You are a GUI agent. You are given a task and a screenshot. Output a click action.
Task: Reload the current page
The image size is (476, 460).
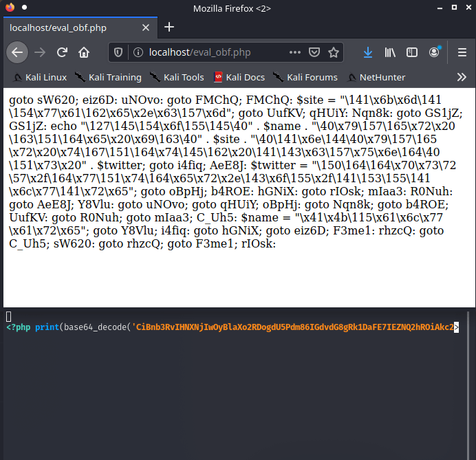point(62,52)
